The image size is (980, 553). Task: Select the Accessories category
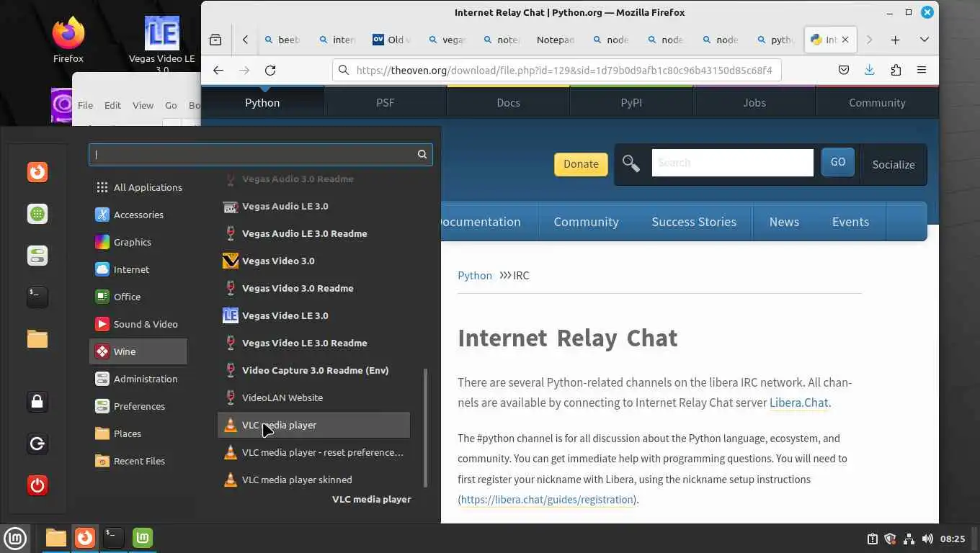[x=138, y=215]
